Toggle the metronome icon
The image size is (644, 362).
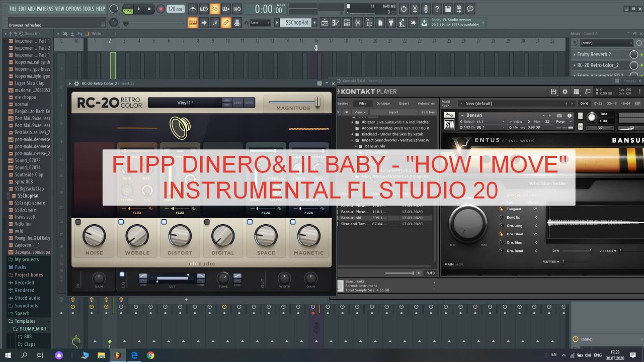(x=193, y=9)
